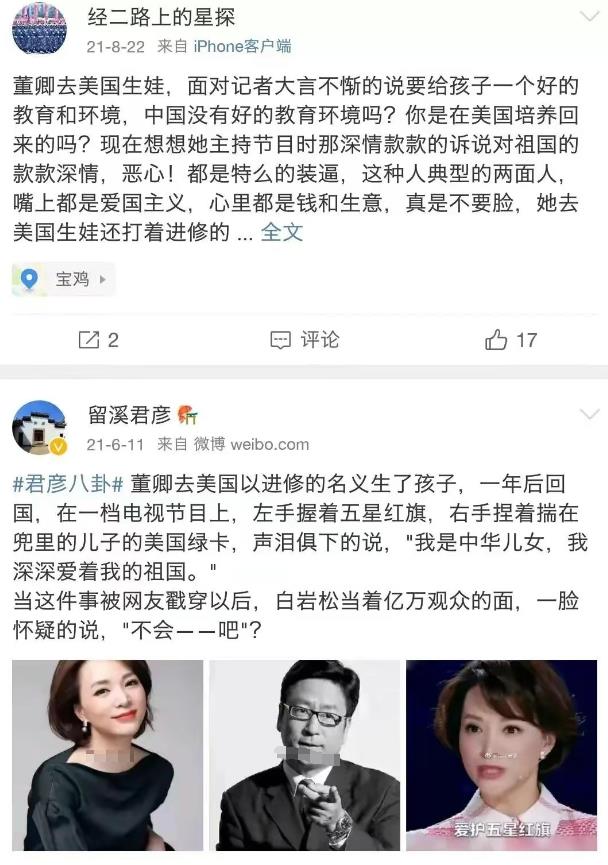Expand options chevron on first post
608x865 pixels.
point(589,17)
